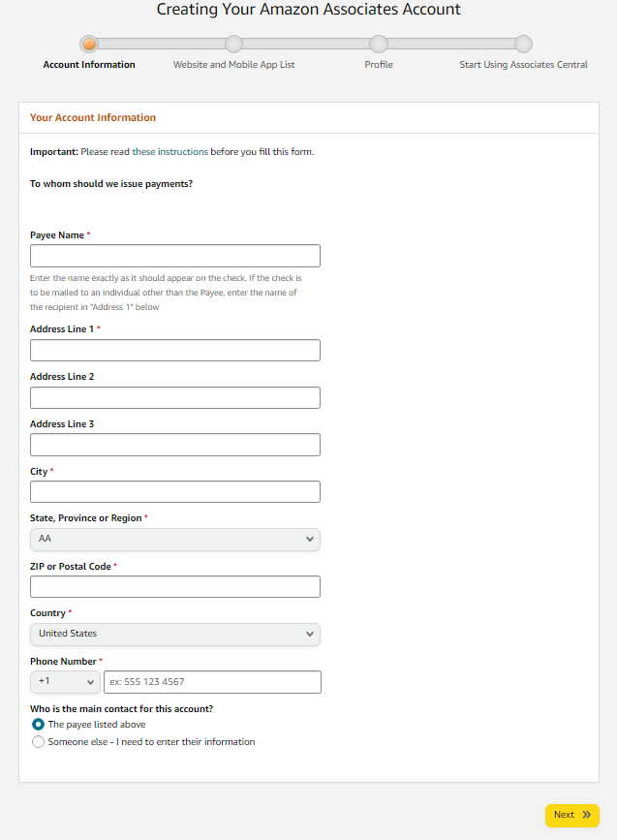617x840 pixels.
Task: Open the +1 phone country code selector
Action: tap(64, 681)
